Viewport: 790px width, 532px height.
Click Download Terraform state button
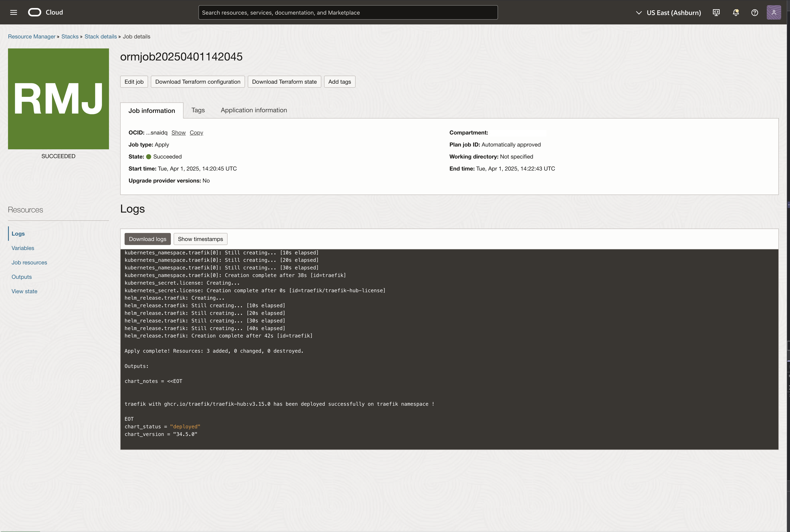pos(284,82)
